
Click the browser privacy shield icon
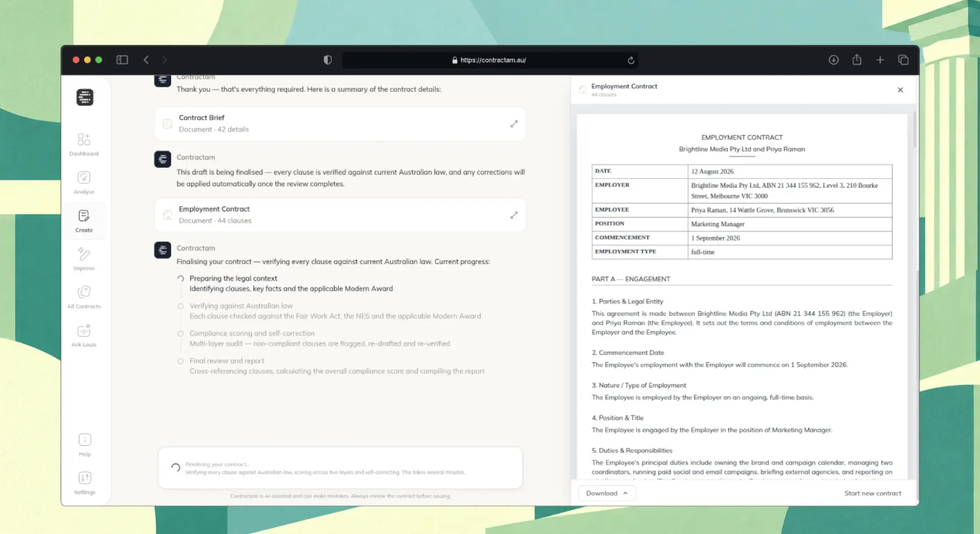328,60
